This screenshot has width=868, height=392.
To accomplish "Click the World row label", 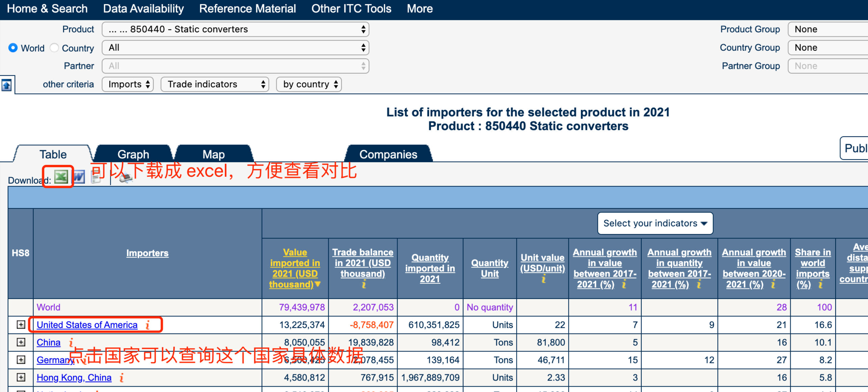I will (49, 307).
